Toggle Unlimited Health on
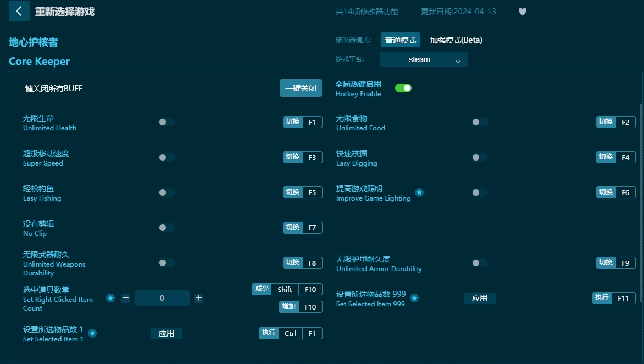 coord(166,122)
